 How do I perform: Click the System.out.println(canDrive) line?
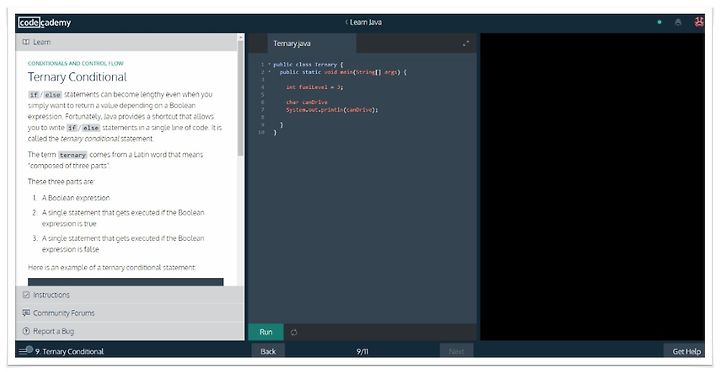(332, 110)
